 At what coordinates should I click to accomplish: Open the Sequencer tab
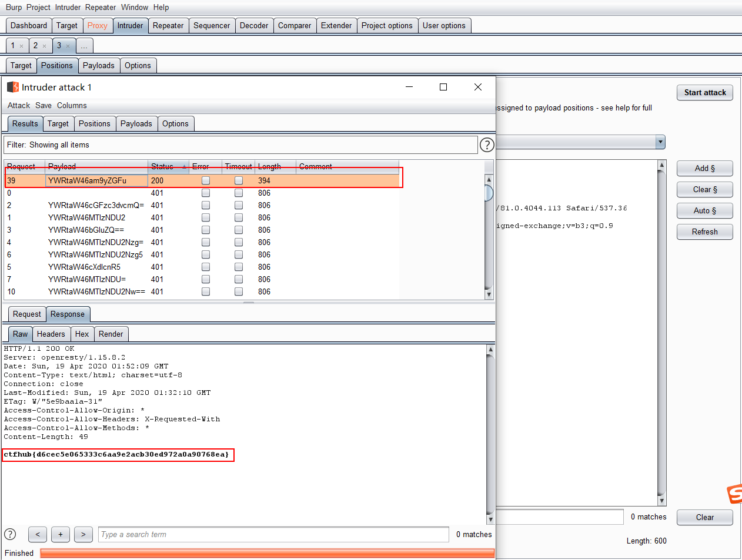click(212, 25)
